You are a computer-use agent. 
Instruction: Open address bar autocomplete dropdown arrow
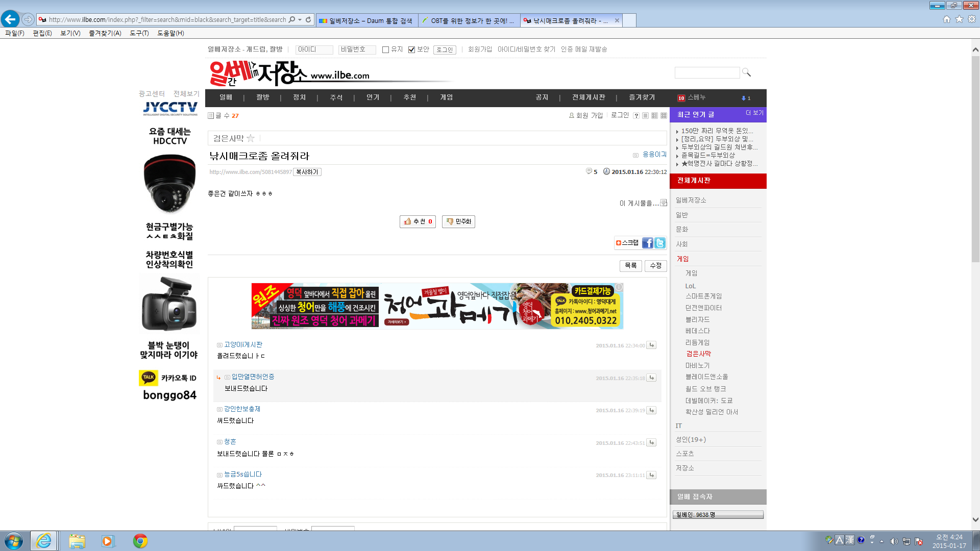point(300,19)
